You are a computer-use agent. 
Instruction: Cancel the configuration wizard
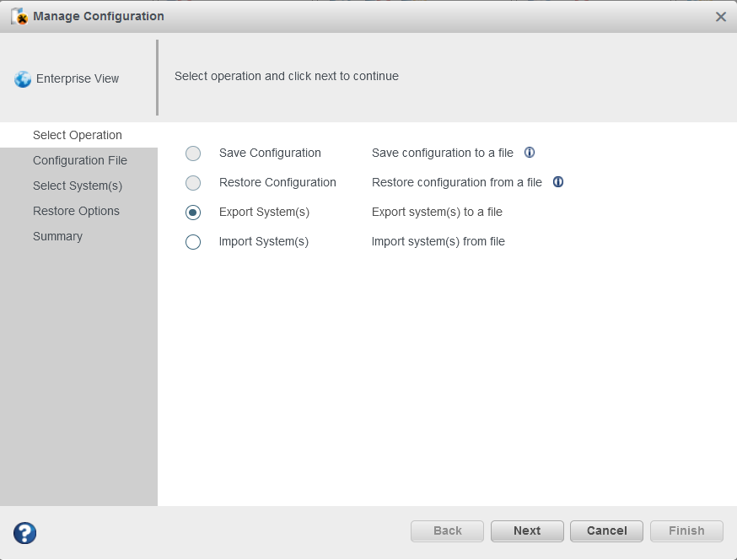pos(606,530)
